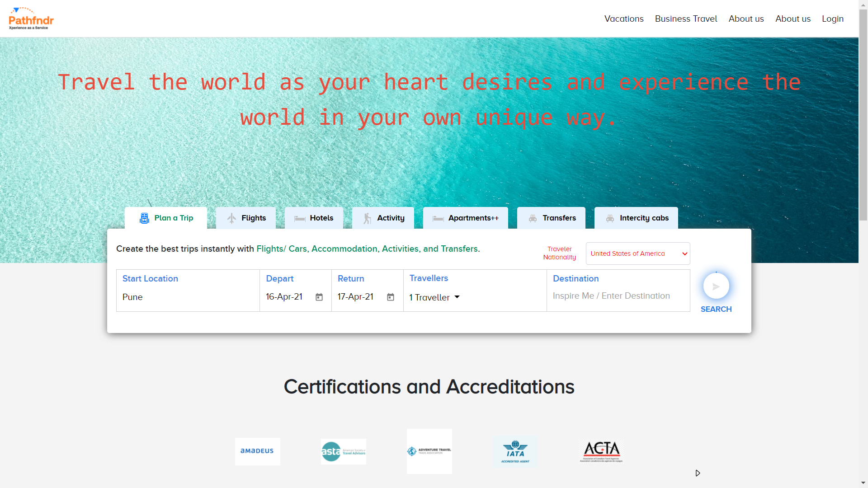Select the Hotels tab
Image resolution: width=868 pixels, height=488 pixels.
pos(314,218)
